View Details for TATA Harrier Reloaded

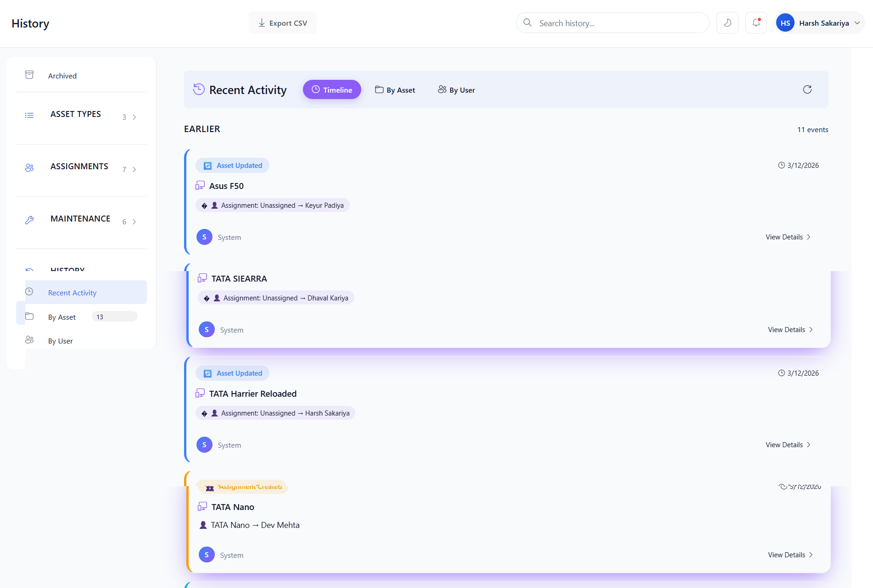click(787, 444)
